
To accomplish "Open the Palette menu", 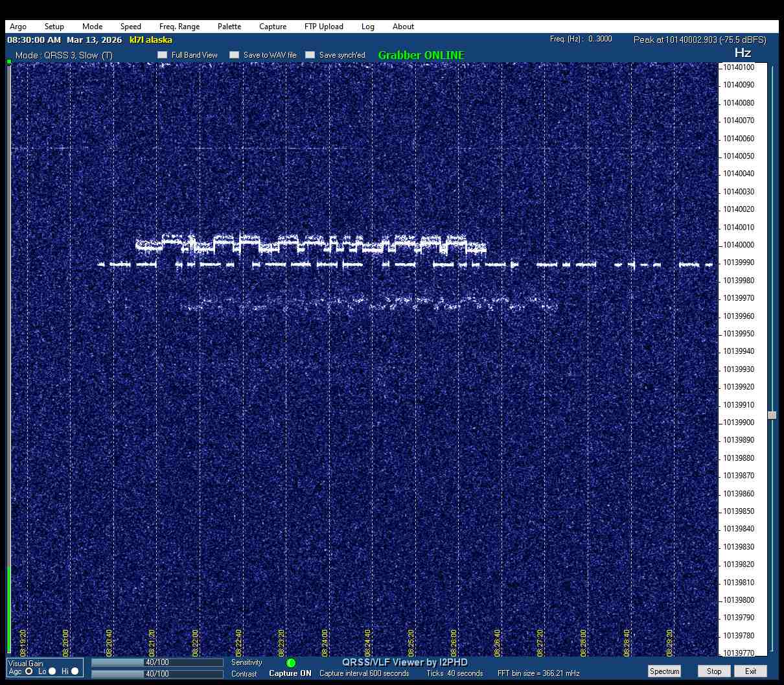I will [x=229, y=27].
